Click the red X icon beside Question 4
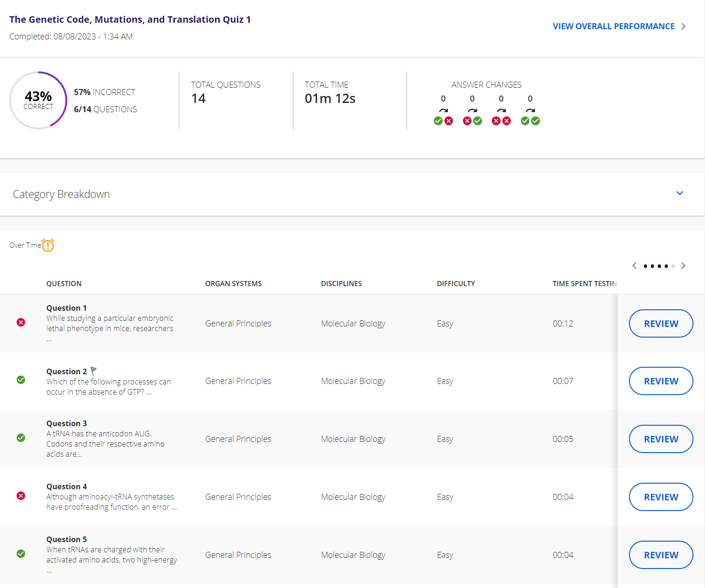Viewport: 705px width, 588px height. click(x=20, y=496)
